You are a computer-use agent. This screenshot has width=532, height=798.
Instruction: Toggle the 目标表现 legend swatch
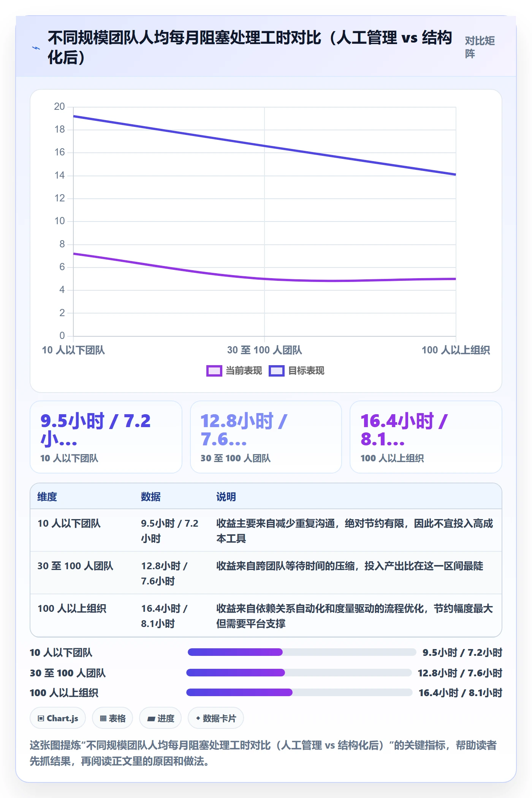coord(276,371)
